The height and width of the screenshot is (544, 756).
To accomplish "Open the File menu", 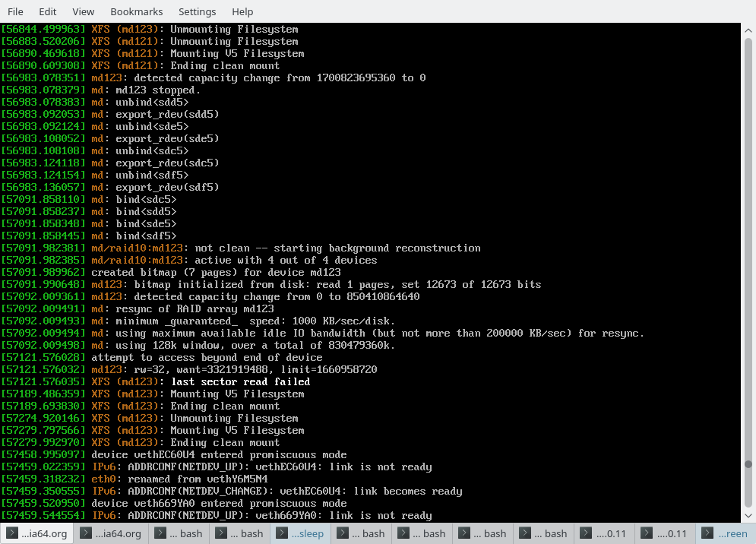I will [x=15, y=11].
